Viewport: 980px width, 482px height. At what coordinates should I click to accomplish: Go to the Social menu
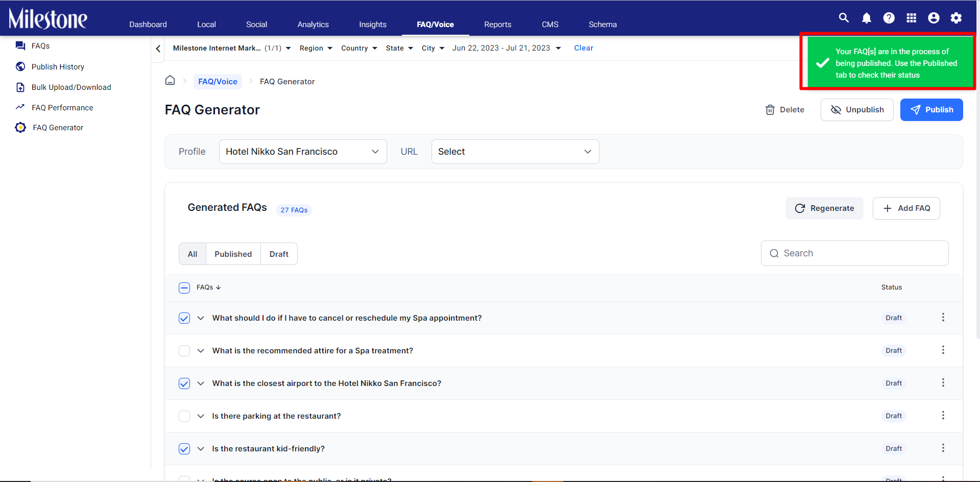coord(256,25)
